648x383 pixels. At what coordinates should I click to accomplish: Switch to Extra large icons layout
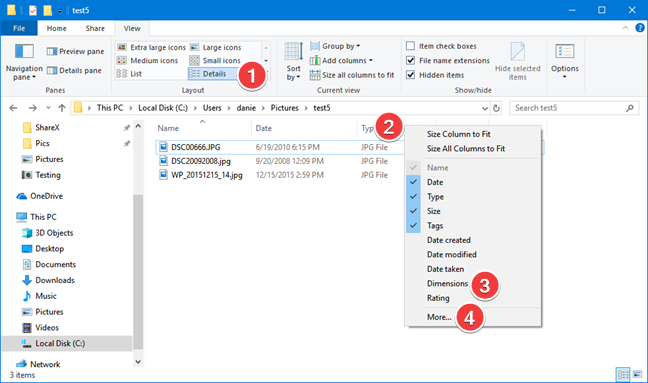[x=151, y=48]
